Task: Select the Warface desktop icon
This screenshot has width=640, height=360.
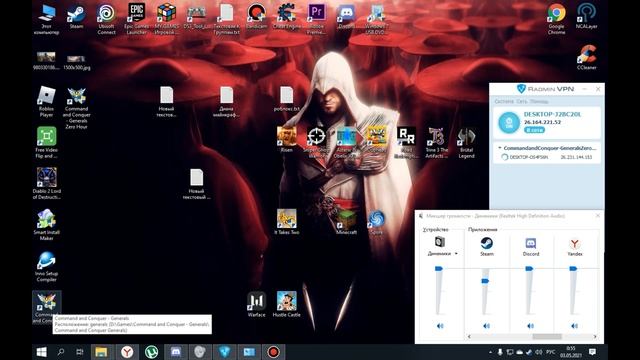Action: (x=256, y=304)
